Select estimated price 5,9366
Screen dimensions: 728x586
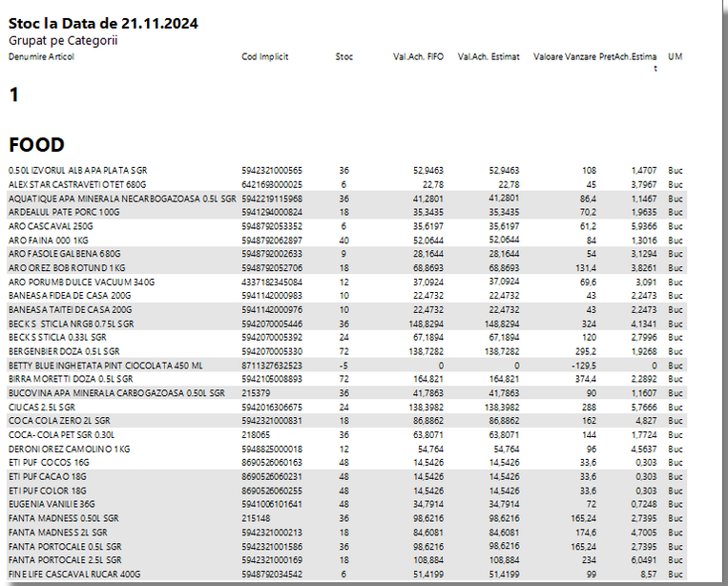pos(644,226)
